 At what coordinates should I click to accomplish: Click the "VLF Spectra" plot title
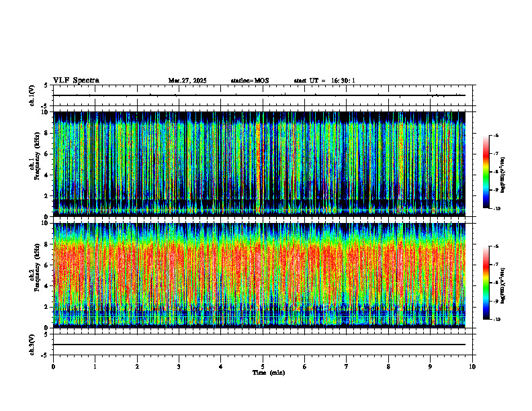pos(76,81)
